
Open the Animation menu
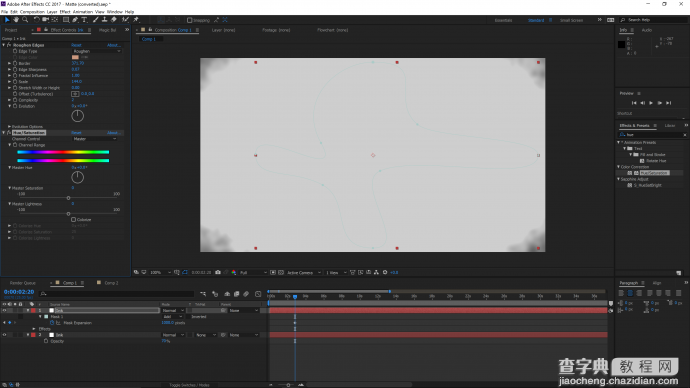tap(82, 12)
